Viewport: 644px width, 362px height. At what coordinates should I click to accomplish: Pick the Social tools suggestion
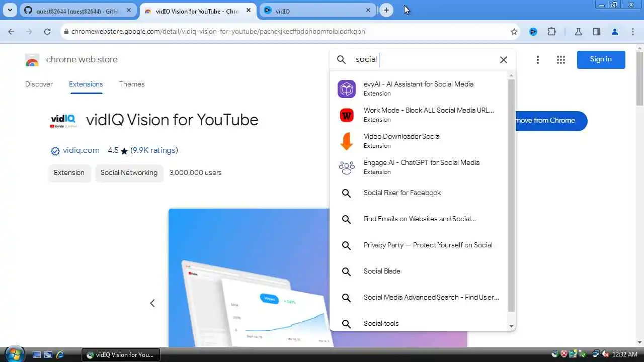[x=419, y=323]
